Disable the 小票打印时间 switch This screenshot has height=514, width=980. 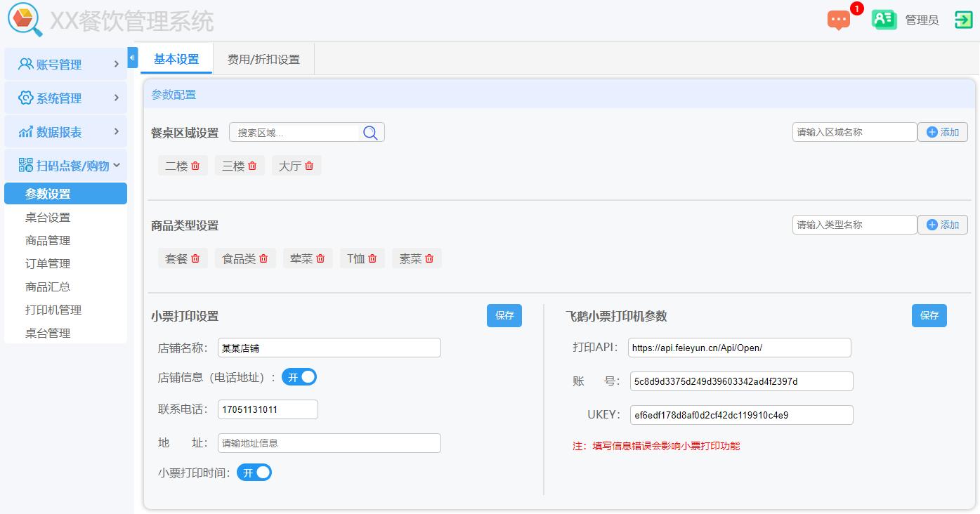coord(254,472)
